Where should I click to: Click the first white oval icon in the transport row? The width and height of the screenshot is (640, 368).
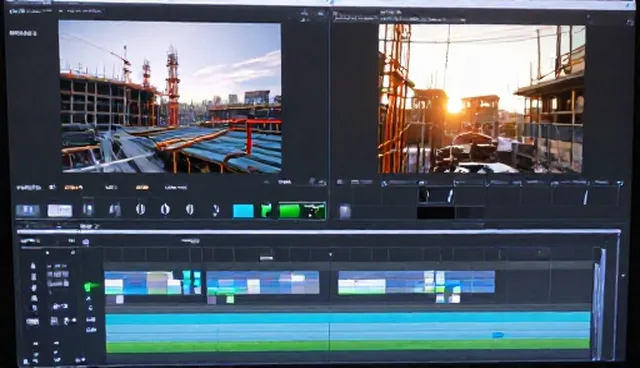(x=140, y=209)
